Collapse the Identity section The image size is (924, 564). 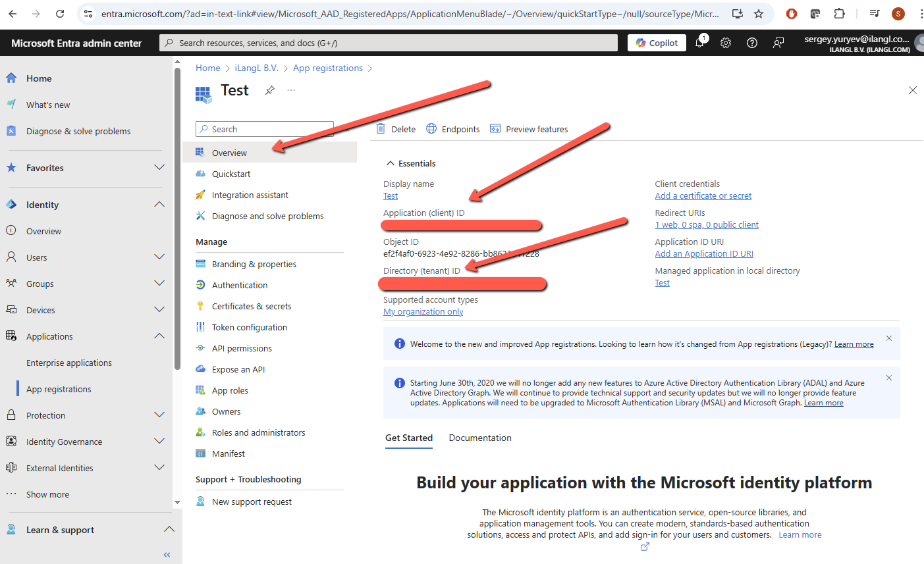pyautogui.click(x=159, y=204)
